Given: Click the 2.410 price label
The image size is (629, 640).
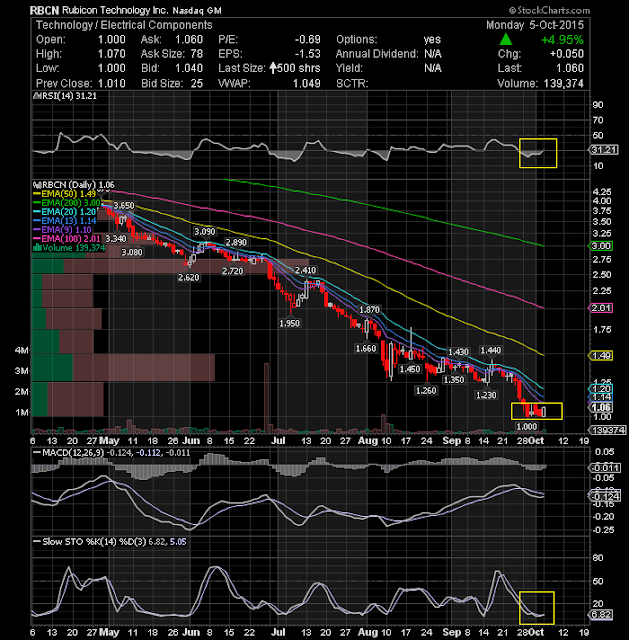Looking at the screenshot, I should point(305,270).
